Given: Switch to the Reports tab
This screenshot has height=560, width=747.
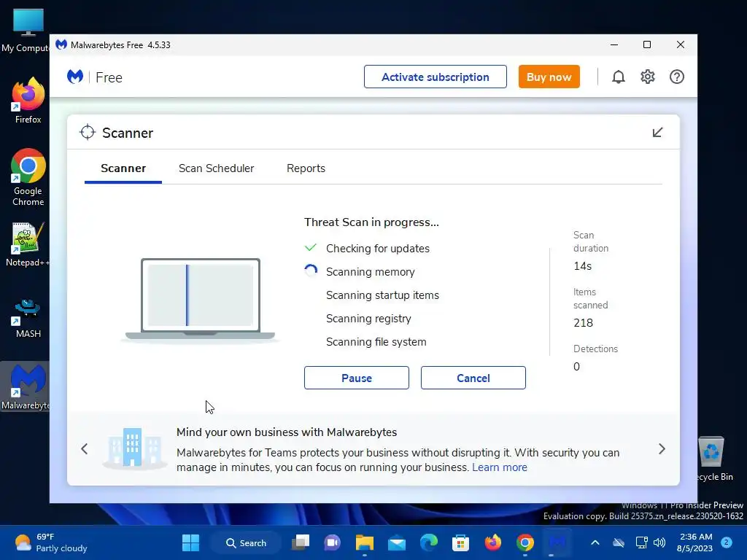Looking at the screenshot, I should point(306,168).
